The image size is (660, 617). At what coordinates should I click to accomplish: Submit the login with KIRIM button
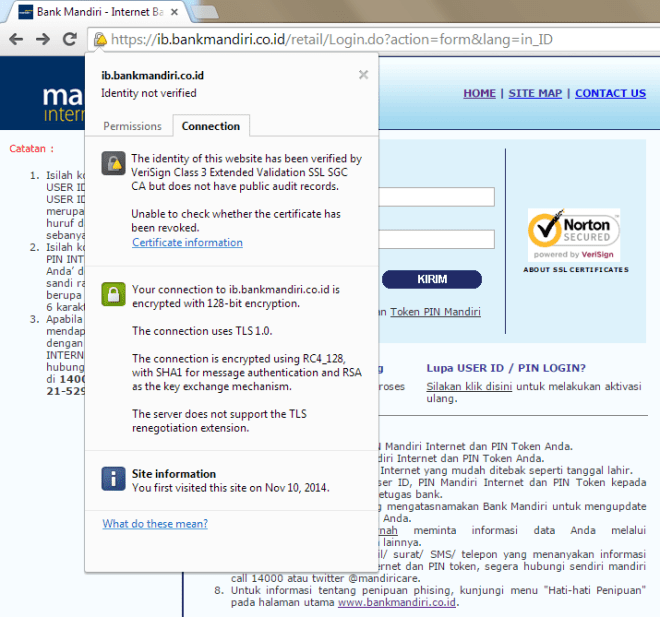(432, 279)
